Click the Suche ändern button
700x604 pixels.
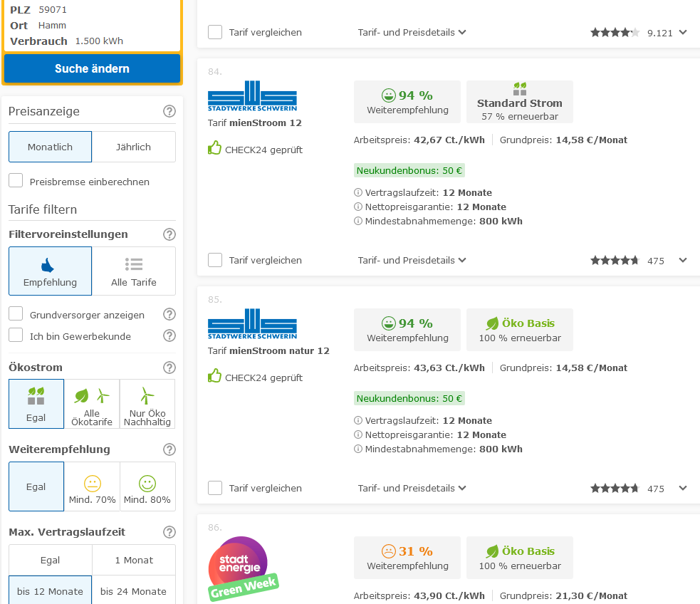(x=92, y=69)
